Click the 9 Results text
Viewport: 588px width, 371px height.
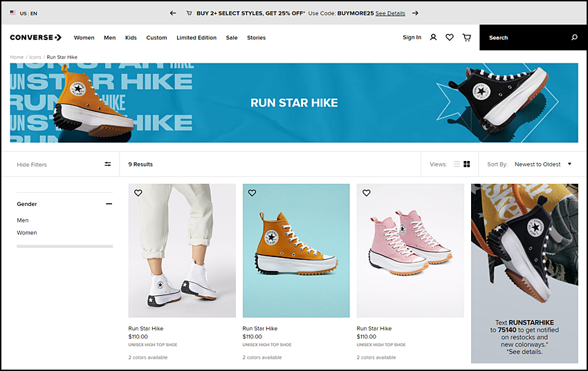tap(140, 164)
